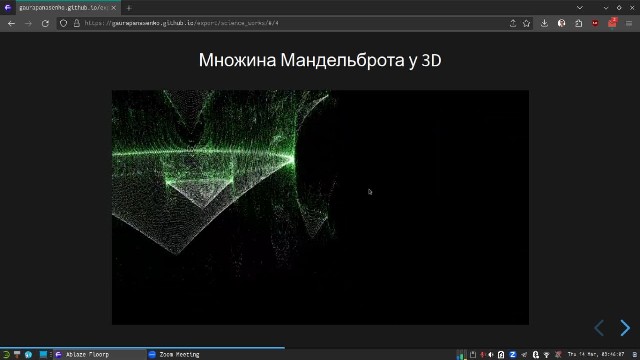Viewport: 640px width, 360px height.
Task: Shade the window using titlebar chevron
Action: point(606,8)
